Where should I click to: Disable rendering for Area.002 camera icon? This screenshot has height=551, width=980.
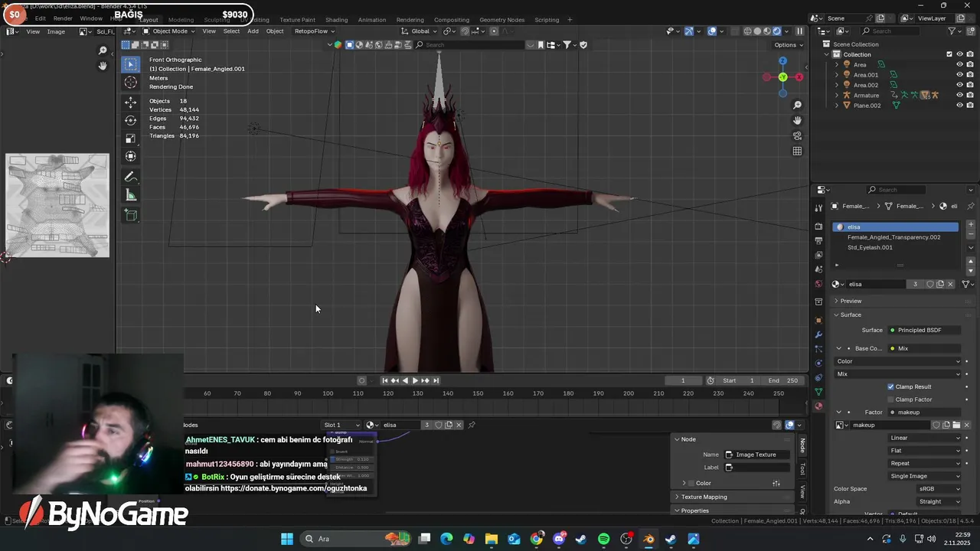[x=970, y=85]
